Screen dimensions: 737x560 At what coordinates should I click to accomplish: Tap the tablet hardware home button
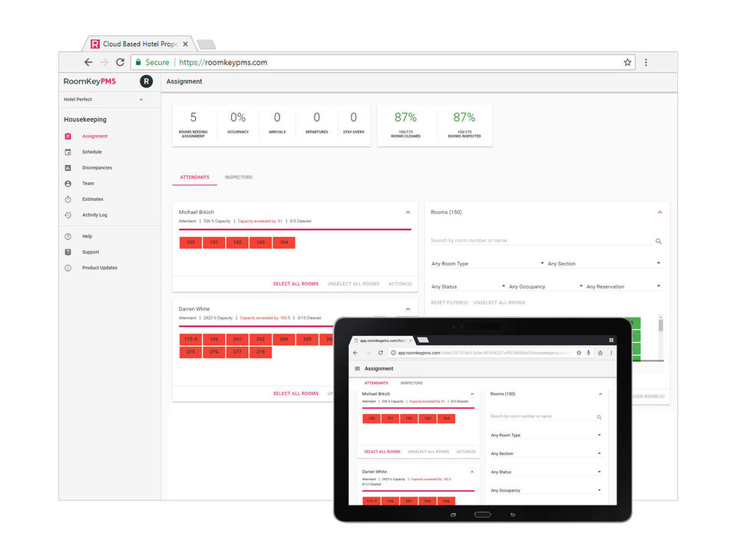(483, 515)
